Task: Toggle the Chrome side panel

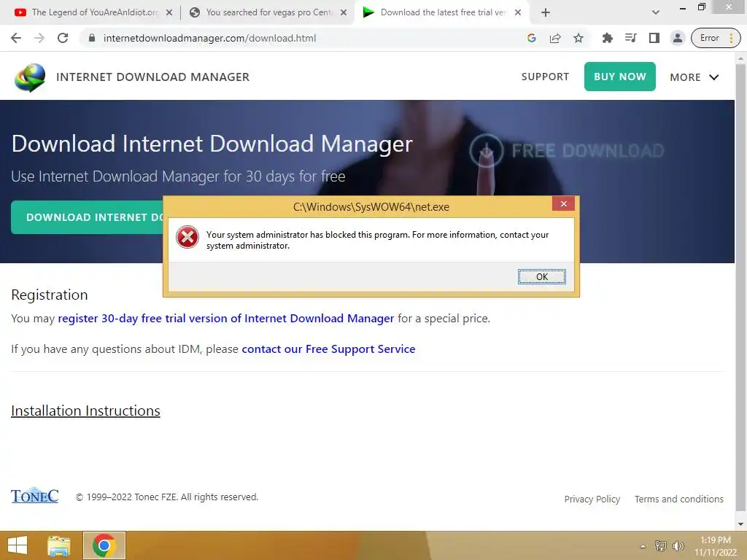Action: pyautogui.click(x=654, y=38)
